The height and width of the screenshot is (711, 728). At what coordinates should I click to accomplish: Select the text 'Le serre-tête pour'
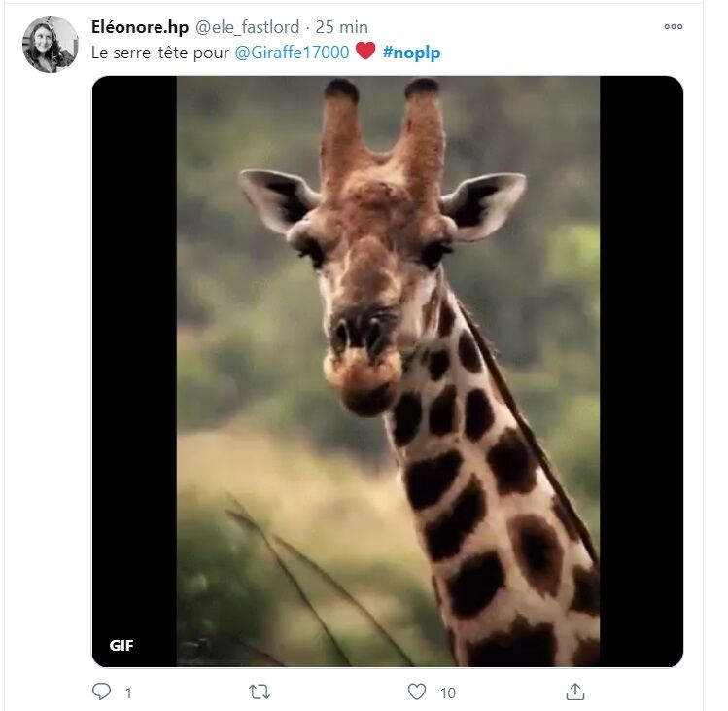tap(160, 53)
